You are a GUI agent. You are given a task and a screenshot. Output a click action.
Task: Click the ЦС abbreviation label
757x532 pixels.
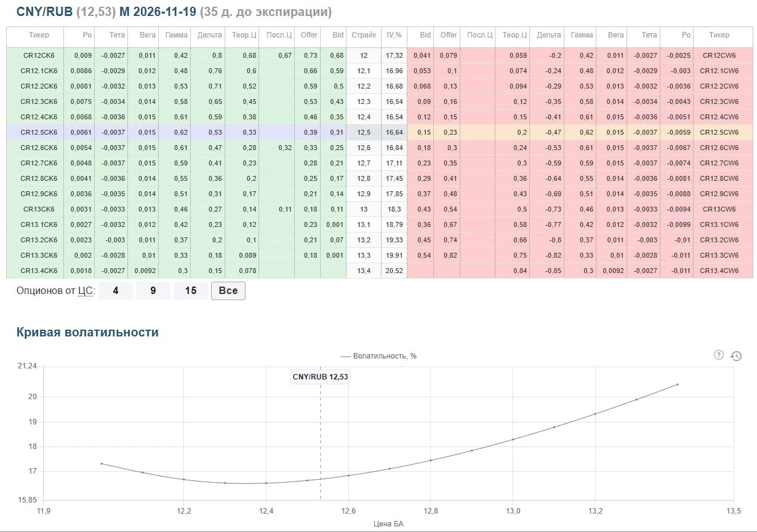pyautogui.click(x=85, y=290)
